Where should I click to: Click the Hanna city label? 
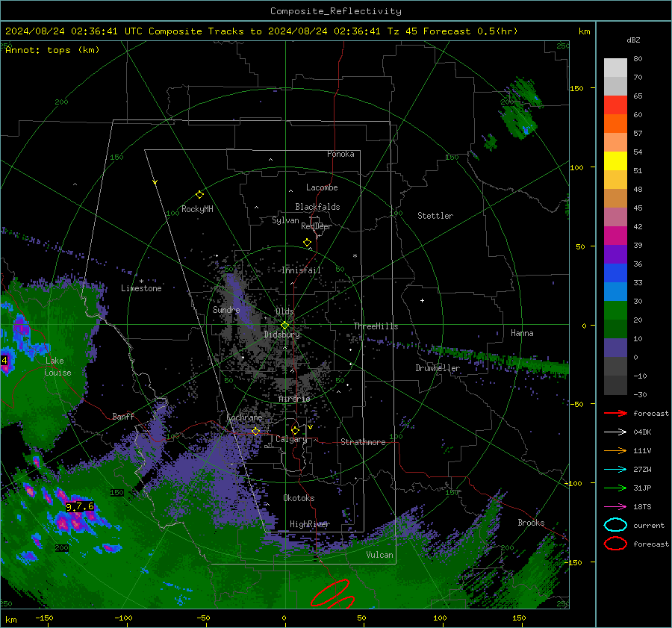point(522,333)
